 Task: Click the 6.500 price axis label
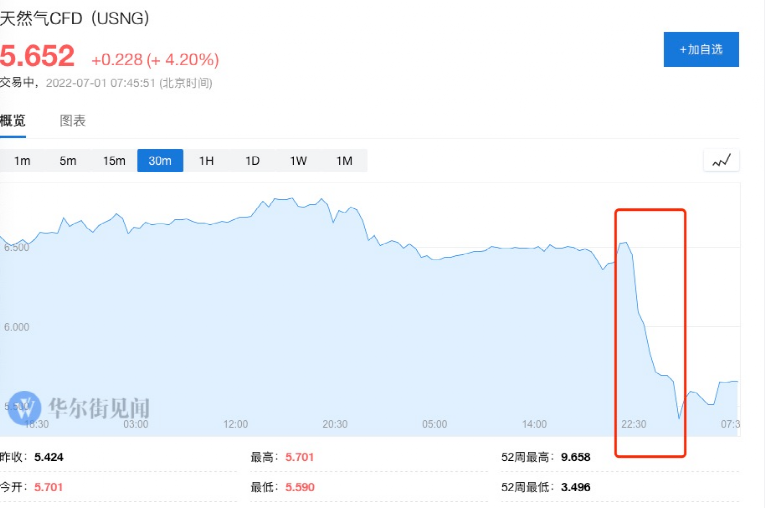(x=17, y=247)
